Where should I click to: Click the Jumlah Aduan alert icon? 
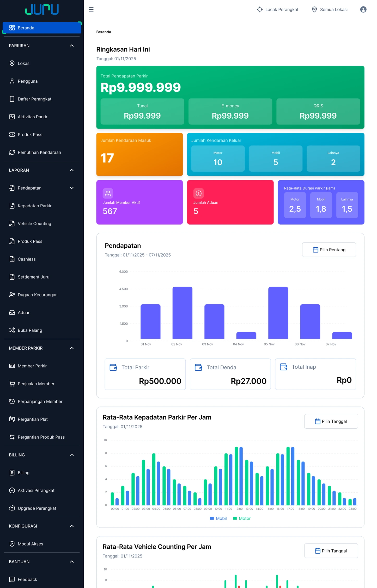click(x=199, y=193)
